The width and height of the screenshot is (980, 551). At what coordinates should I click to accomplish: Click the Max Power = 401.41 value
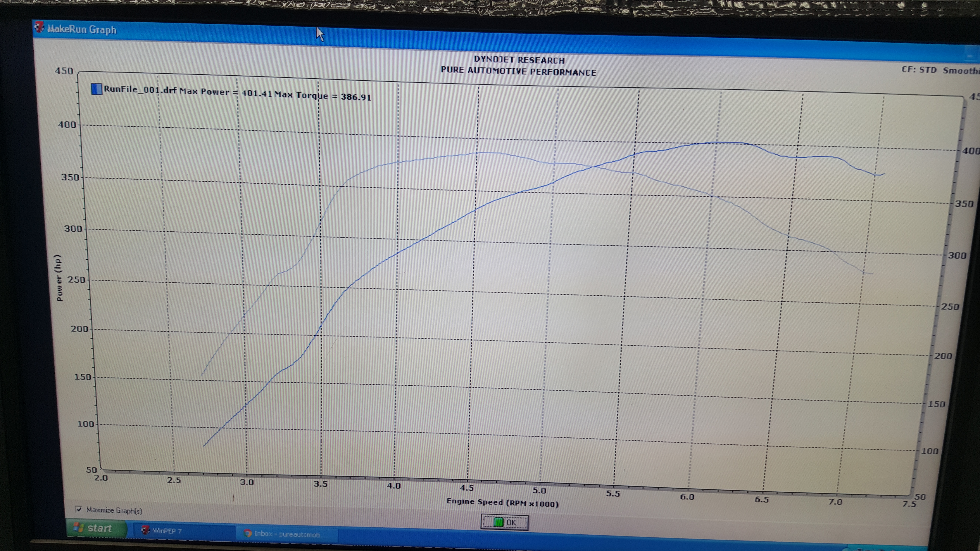[226, 92]
